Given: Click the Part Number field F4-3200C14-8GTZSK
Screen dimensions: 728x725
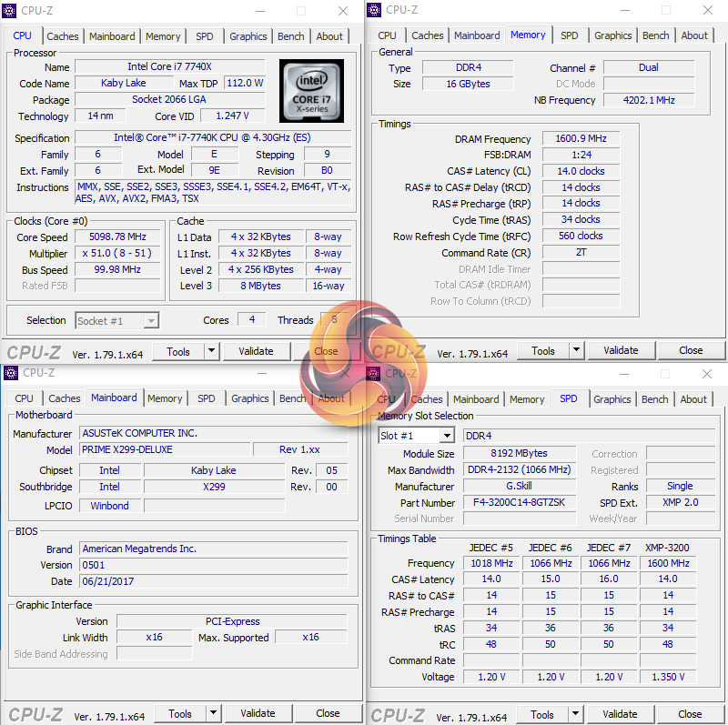Looking at the screenshot, I should pyautogui.click(x=519, y=503).
